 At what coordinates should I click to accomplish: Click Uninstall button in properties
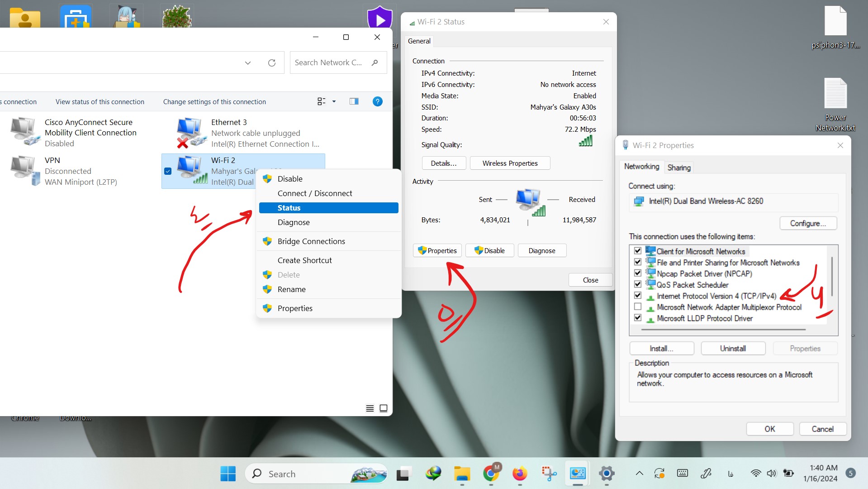point(733,349)
